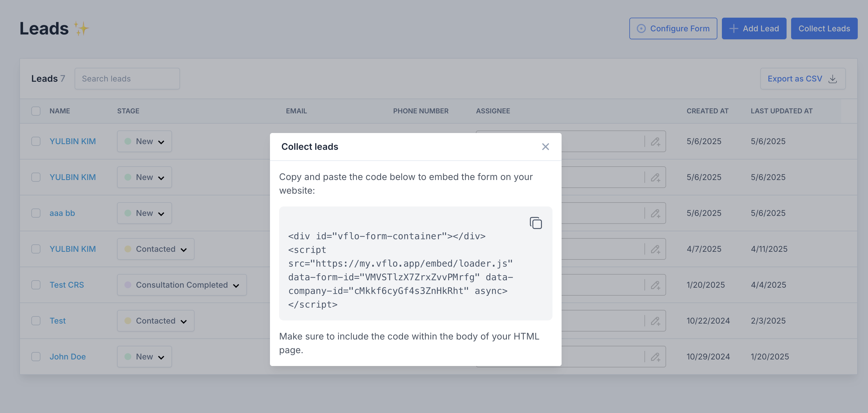Open the New stage dropdown for John Doe
The width and height of the screenshot is (868, 413).
pyautogui.click(x=144, y=357)
